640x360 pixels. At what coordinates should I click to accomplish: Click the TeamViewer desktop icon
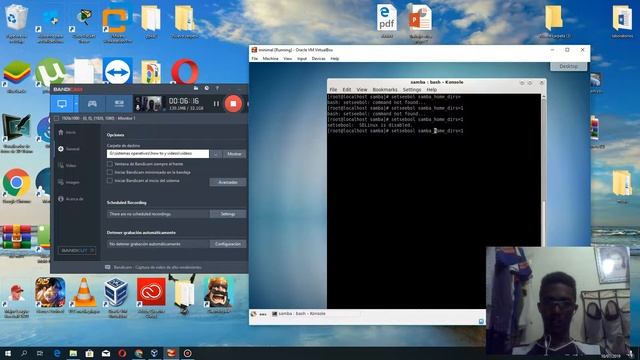pos(118,72)
